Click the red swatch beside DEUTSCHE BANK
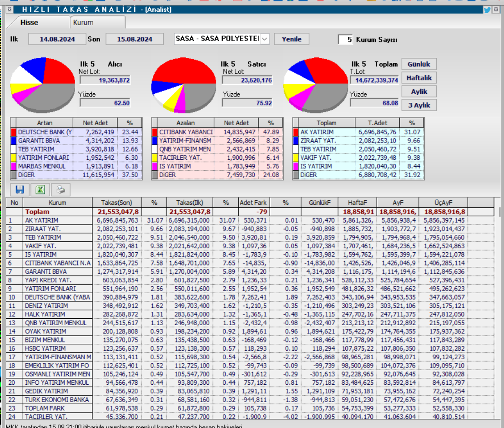The height and width of the screenshot is (428, 504). point(14,132)
